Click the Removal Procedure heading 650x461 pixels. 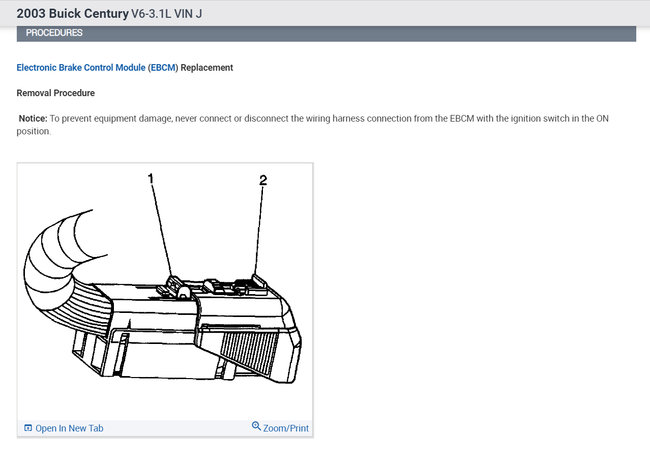56,93
